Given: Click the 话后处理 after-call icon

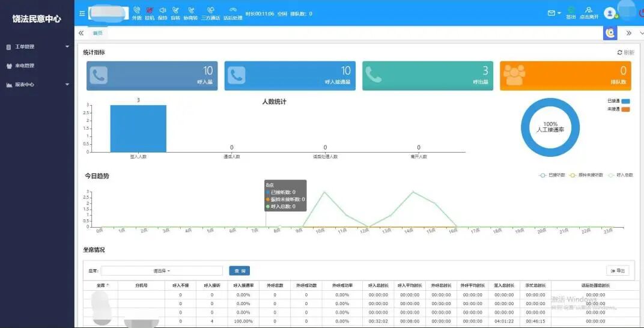Looking at the screenshot, I should click(x=232, y=10).
